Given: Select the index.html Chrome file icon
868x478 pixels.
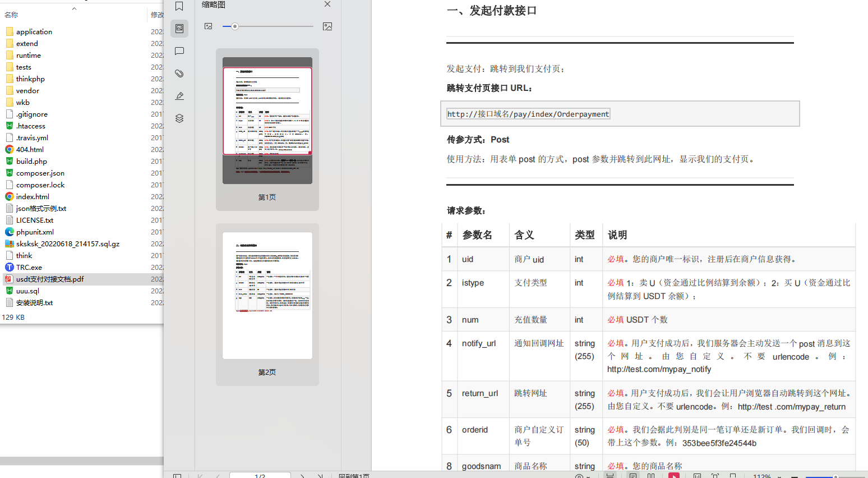Looking at the screenshot, I should point(10,197).
